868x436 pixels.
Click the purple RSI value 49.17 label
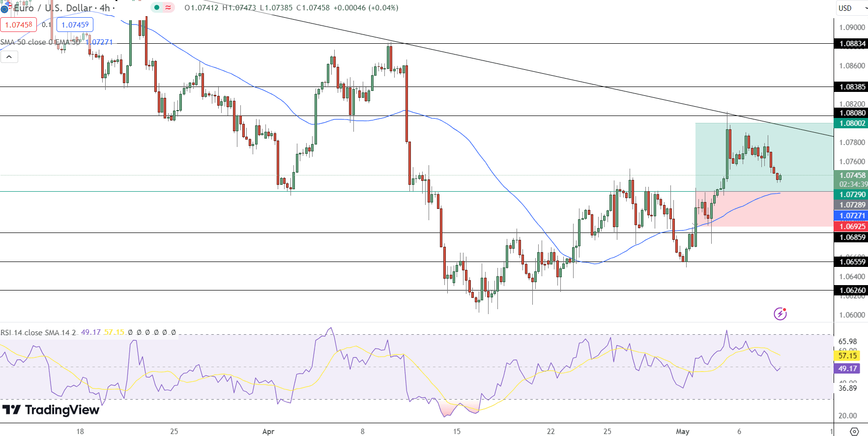[x=846, y=369]
